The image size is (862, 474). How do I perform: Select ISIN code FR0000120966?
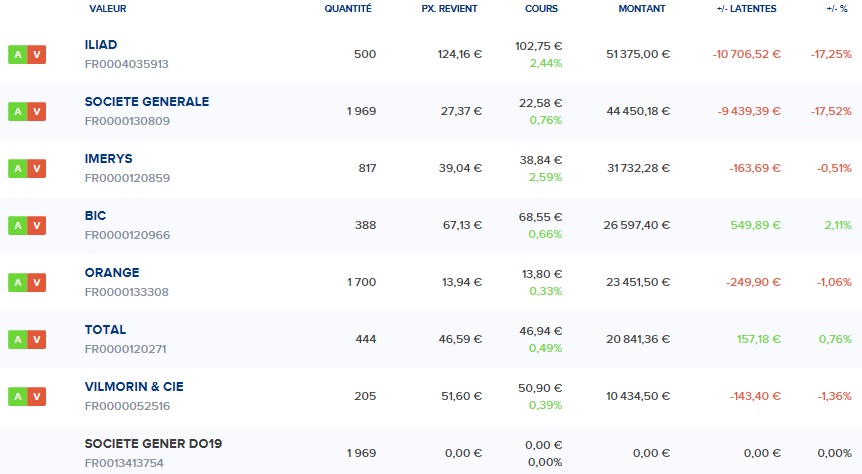click(x=127, y=235)
